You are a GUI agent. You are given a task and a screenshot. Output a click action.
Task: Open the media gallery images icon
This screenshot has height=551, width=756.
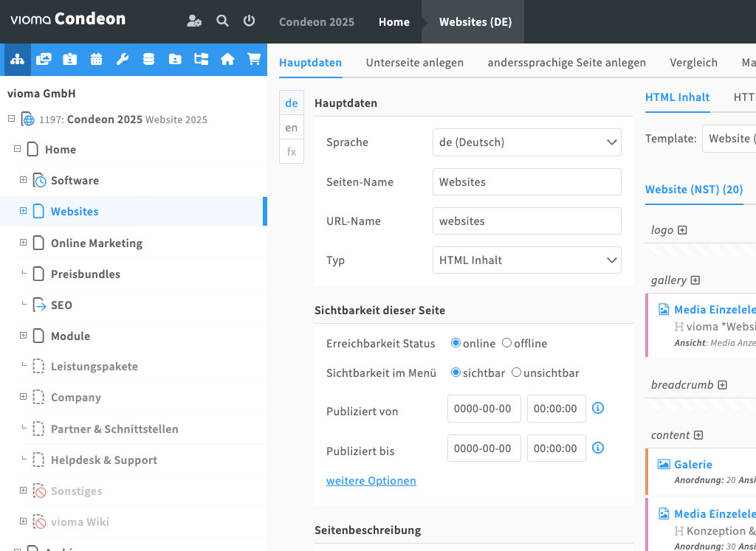[x=44, y=60]
